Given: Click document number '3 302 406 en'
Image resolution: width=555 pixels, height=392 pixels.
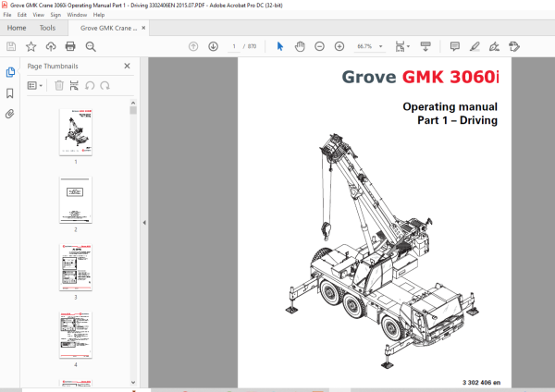Looking at the screenshot, I should pos(481,383).
